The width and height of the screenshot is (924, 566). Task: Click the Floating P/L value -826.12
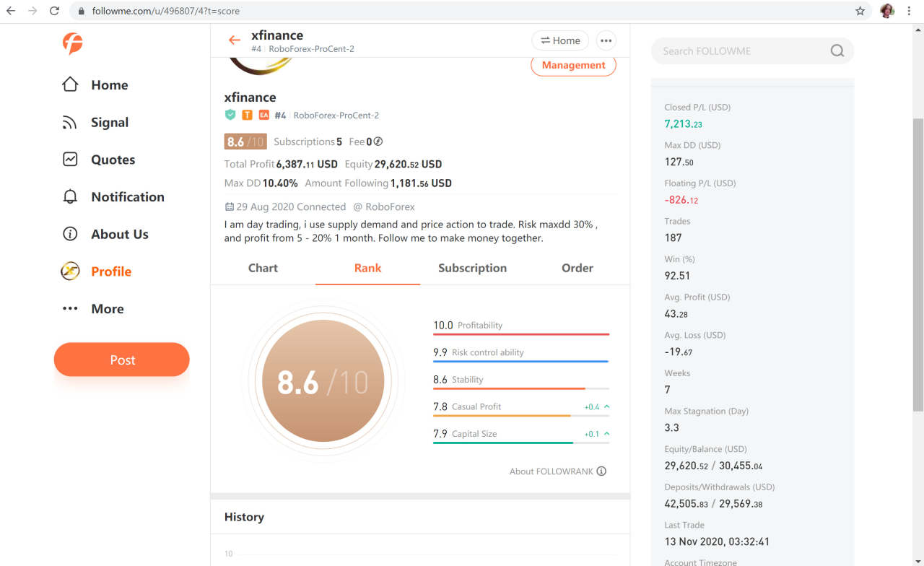tap(681, 200)
